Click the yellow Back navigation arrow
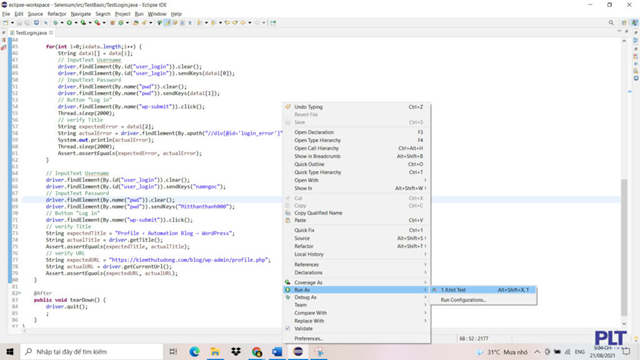This screenshot has width=640, height=360. click(243, 23)
